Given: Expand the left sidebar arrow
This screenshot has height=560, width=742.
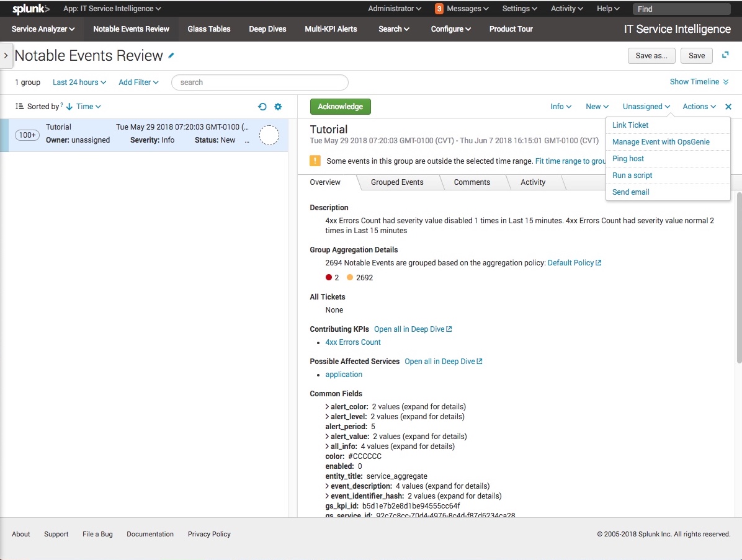Looking at the screenshot, I should (6, 55).
